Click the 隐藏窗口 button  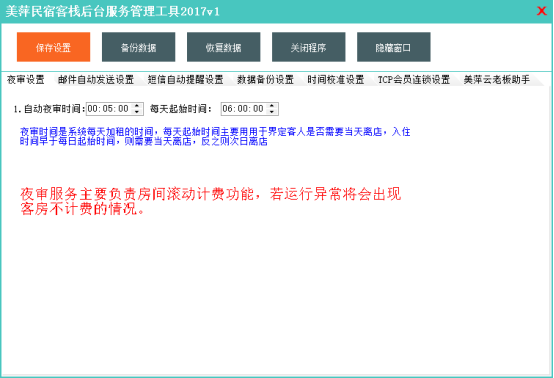point(394,47)
